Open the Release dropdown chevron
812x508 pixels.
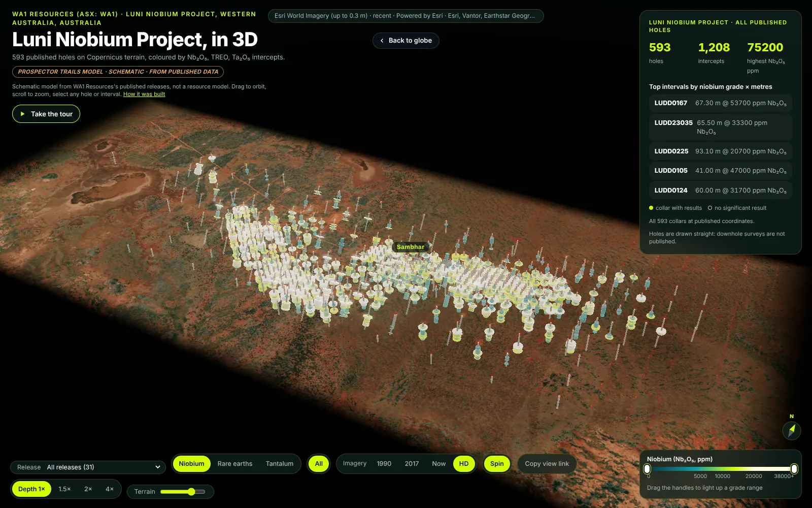(x=158, y=467)
